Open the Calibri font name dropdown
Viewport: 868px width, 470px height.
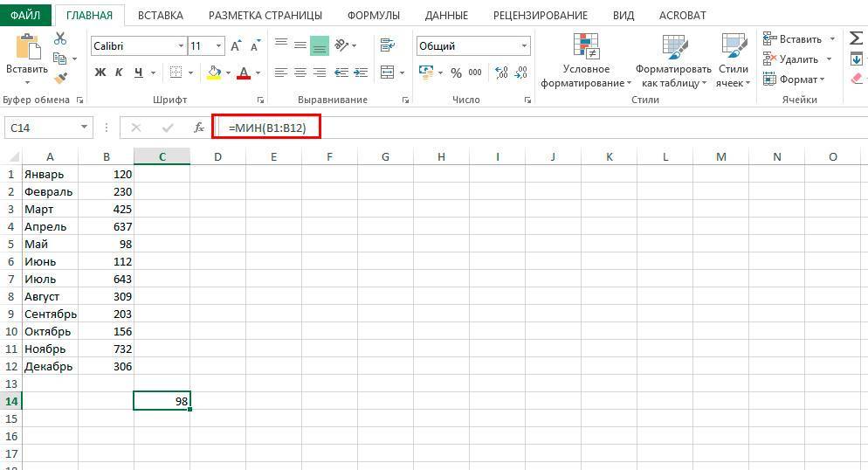click(181, 45)
